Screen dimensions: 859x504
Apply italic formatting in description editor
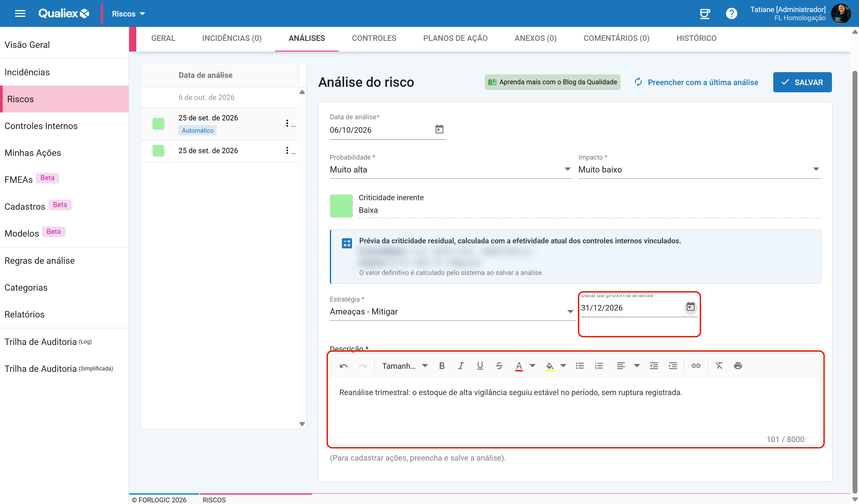(461, 366)
